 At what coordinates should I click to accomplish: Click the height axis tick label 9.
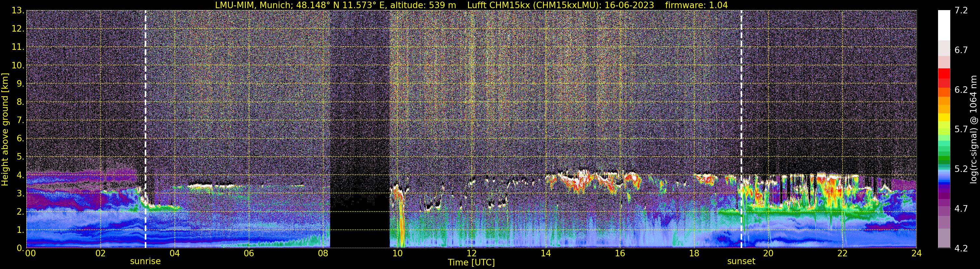pos(20,84)
